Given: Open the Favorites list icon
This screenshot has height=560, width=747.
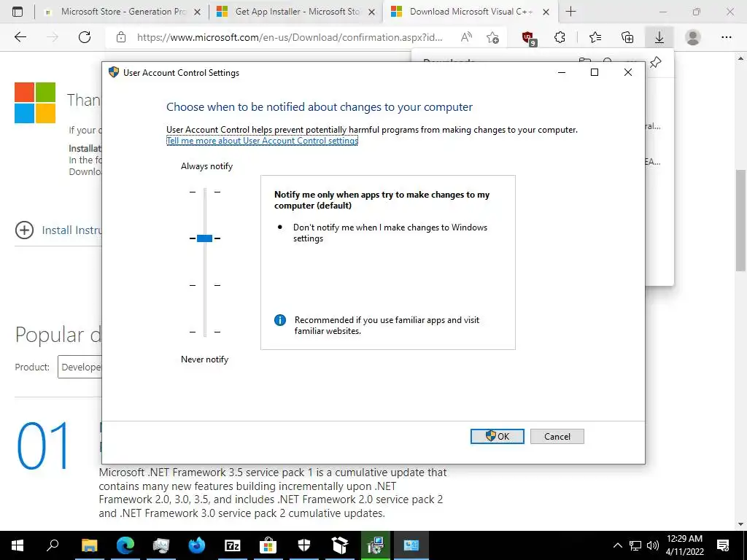Looking at the screenshot, I should [595, 37].
